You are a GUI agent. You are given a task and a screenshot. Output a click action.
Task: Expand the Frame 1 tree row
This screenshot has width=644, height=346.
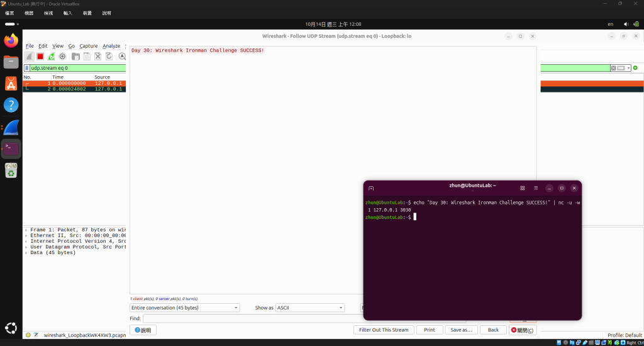pos(26,230)
